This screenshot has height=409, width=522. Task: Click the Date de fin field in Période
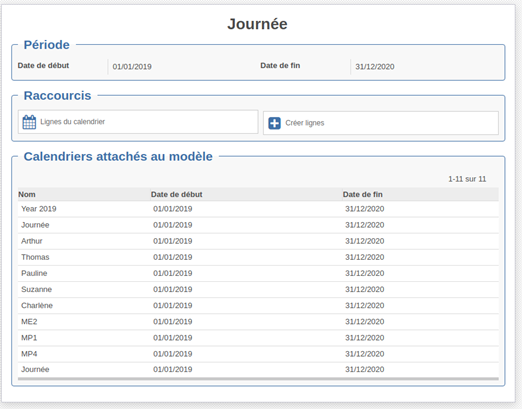click(x=426, y=67)
